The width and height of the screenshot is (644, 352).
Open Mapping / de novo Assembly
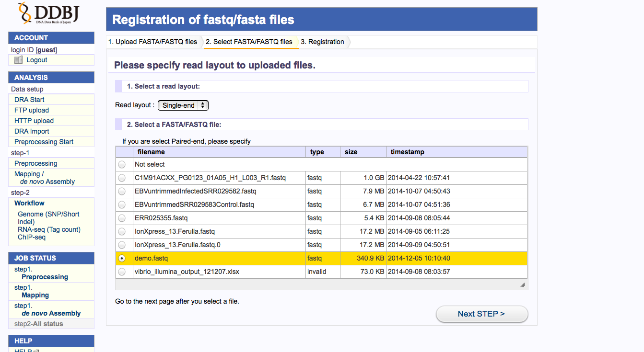pos(45,178)
